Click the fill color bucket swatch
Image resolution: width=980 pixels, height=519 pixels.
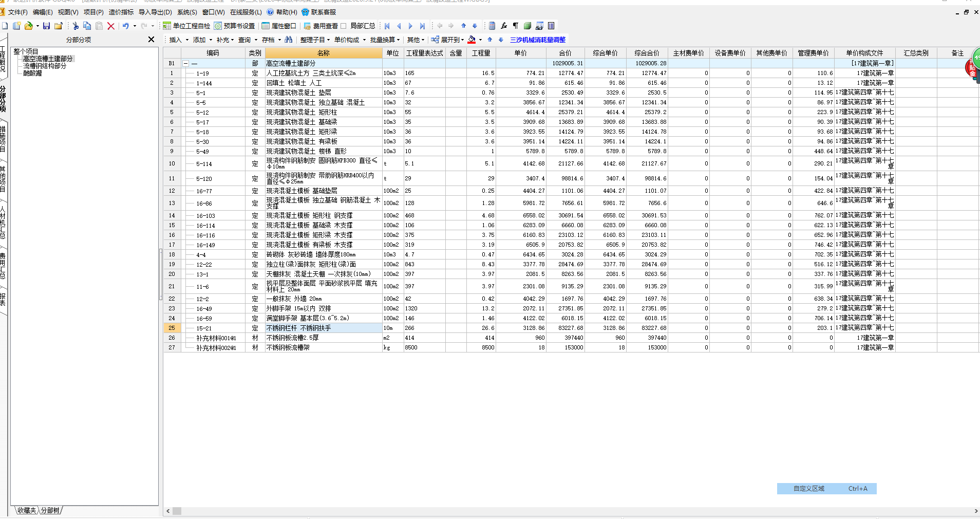coord(472,40)
